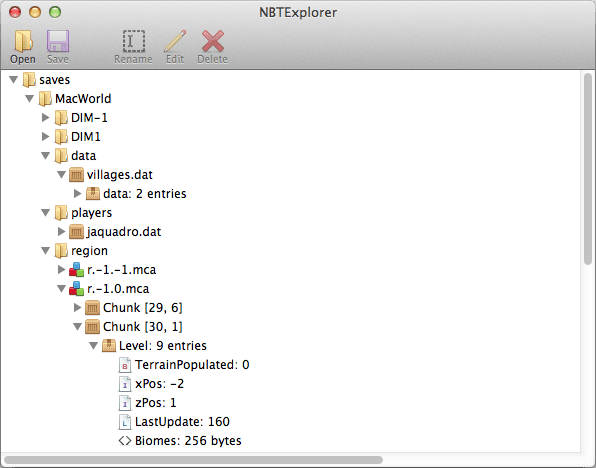Viewport: 596px width, 468px height.
Task: Collapse the MacWorld folder
Action: coord(30,99)
